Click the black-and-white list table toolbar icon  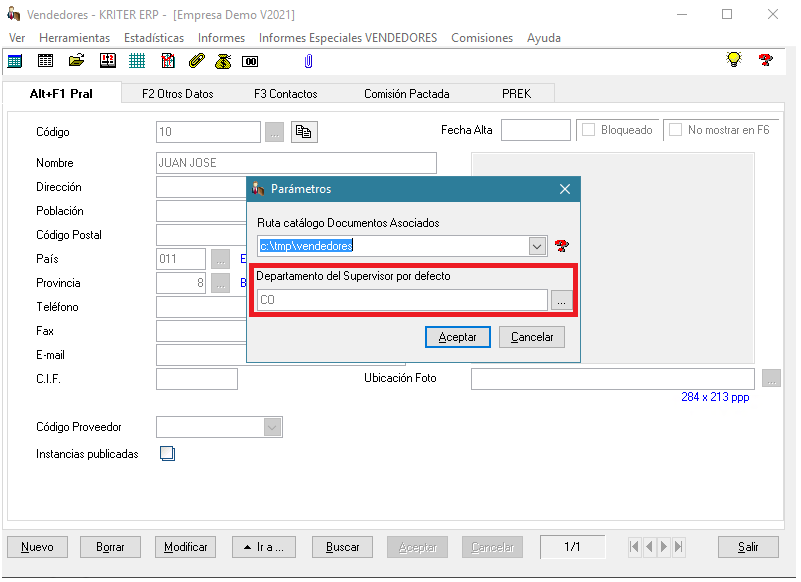tap(45, 61)
